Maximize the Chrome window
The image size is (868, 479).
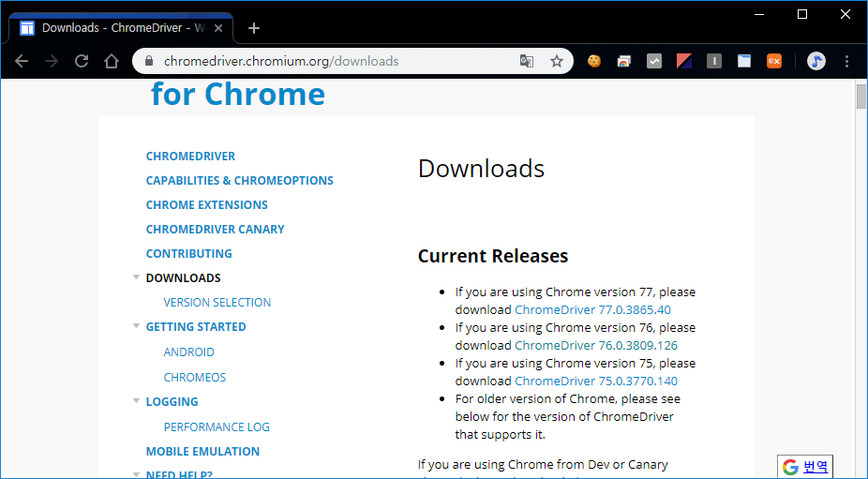(x=802, y=14)
